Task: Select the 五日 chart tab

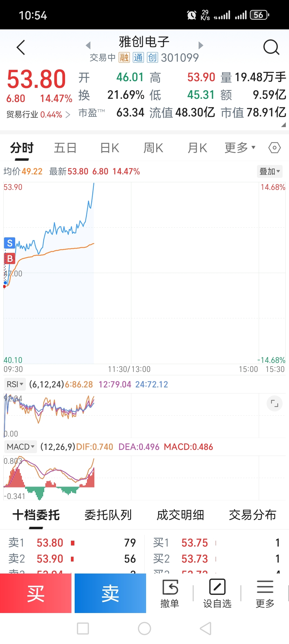Action: 65,148
